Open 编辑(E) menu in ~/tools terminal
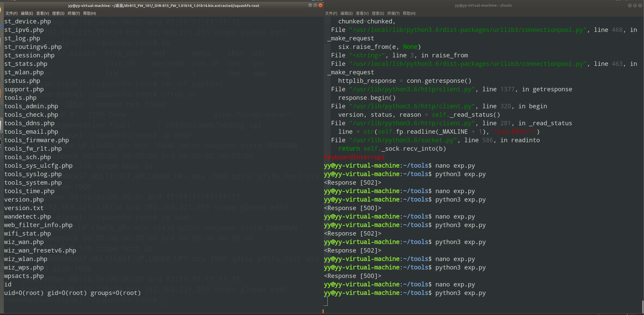The image size is (644, 315). point(346,13)
